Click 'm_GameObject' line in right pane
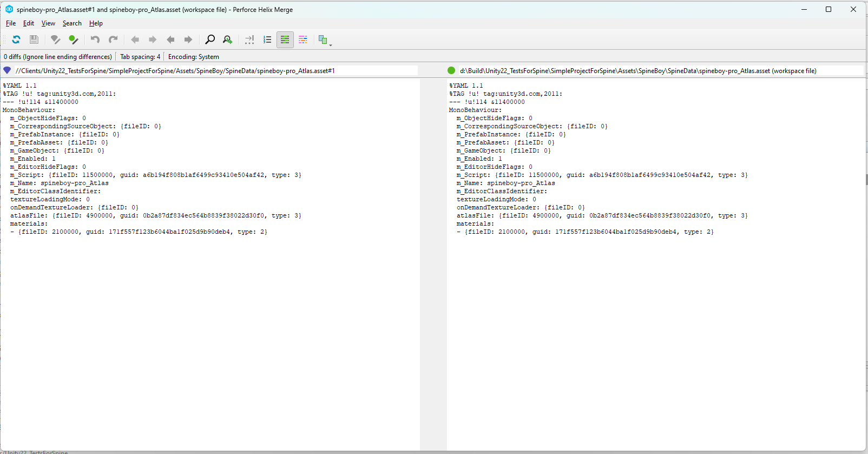This screenshot has height=454, width=868. pos(503,150)
